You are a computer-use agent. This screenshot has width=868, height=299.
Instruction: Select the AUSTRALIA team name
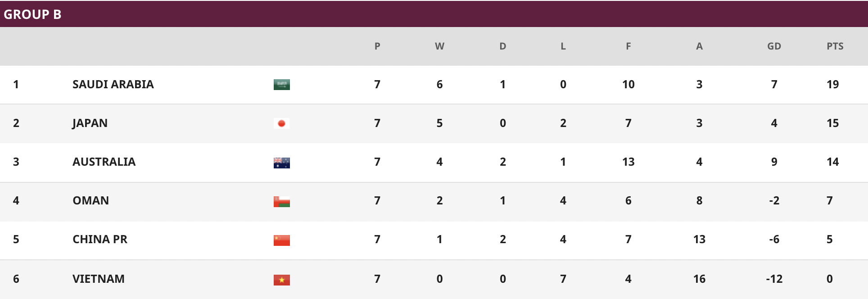click(104, 162)
